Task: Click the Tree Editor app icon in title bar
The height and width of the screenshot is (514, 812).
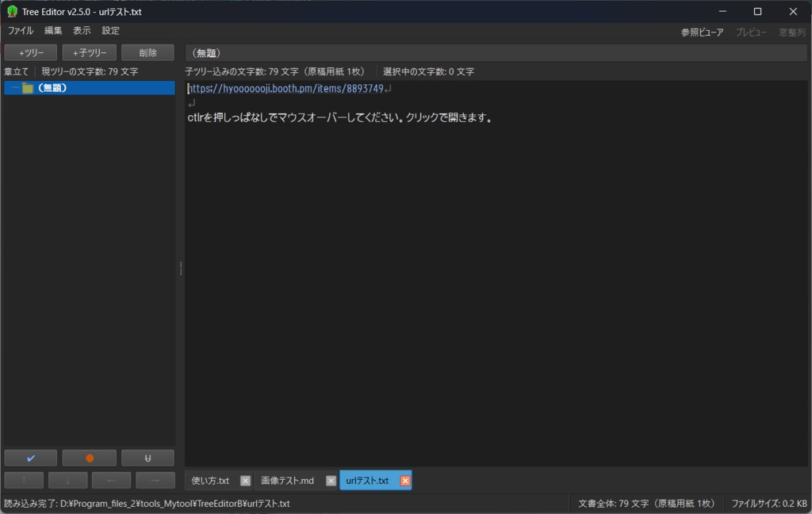Action: [12, 11]
